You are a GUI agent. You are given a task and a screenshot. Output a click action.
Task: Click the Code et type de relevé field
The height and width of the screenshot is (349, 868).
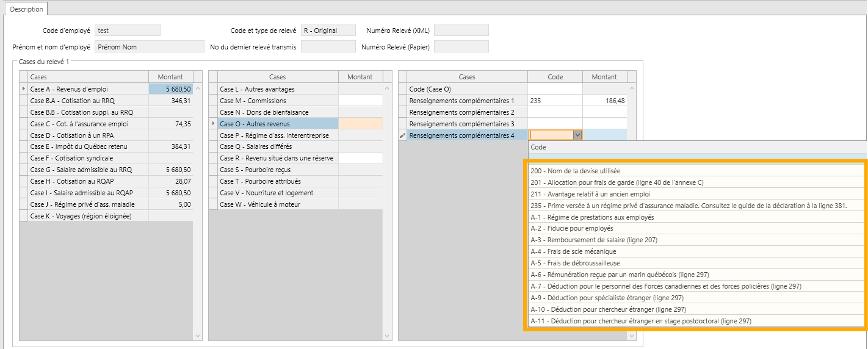[x=328, y=30]
